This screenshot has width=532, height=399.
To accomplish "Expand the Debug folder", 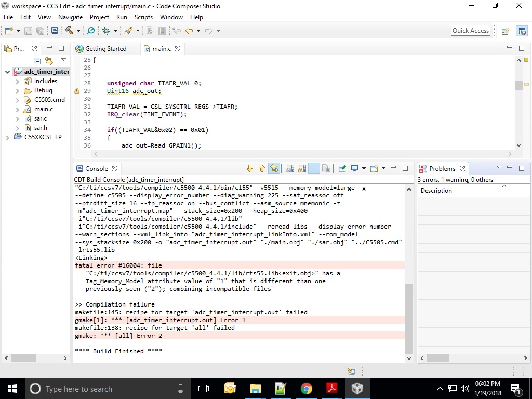I will click(x=17, y=90).
